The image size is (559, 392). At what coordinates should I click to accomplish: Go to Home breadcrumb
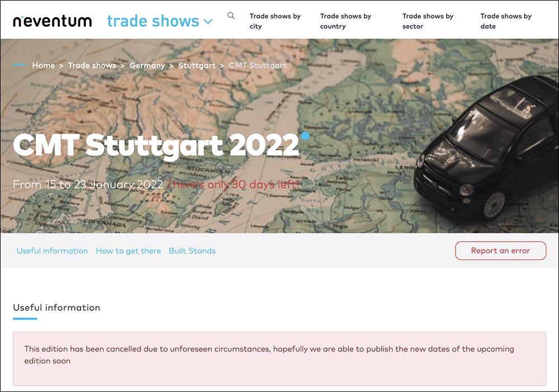[x=44, y=65]
